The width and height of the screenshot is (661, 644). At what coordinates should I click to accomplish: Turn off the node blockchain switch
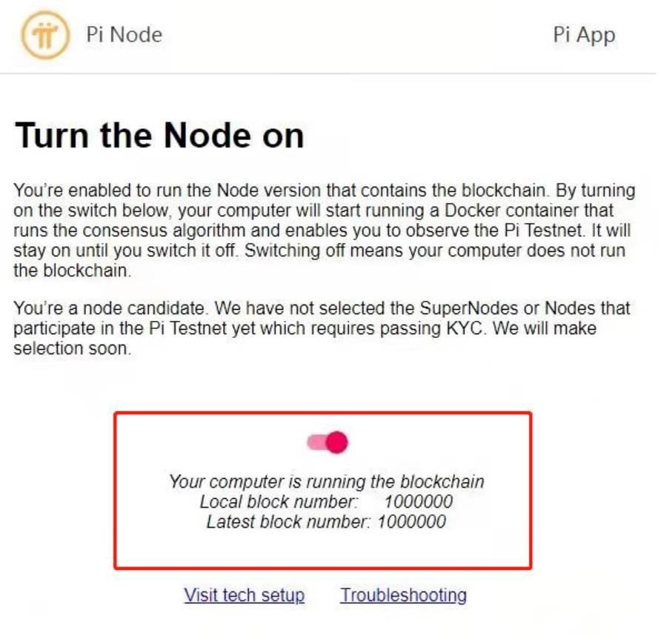(328, 442)
